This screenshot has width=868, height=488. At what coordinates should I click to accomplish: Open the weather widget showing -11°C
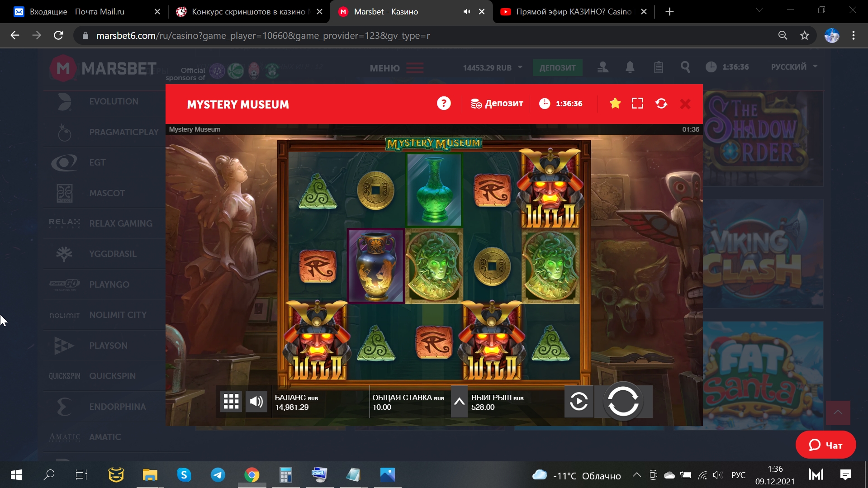(576, 475)
